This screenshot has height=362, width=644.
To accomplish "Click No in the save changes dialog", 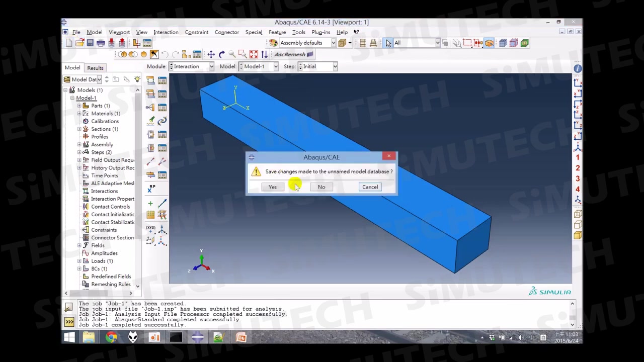I will click(x=321, y=187).
